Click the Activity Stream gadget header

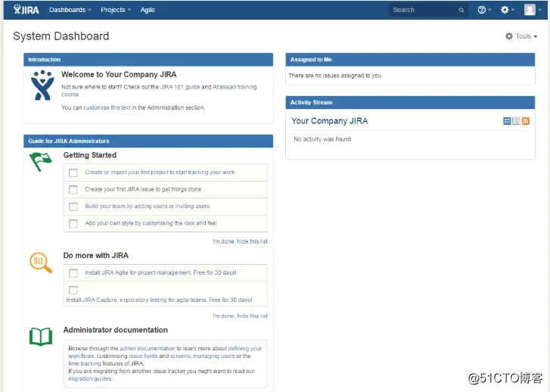[x=410, y=102]
